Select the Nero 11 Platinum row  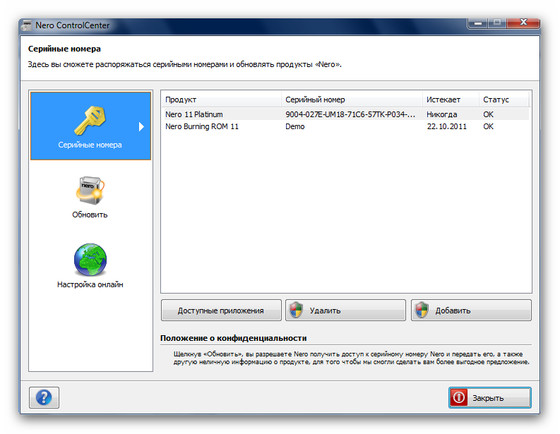coord(345,114)
